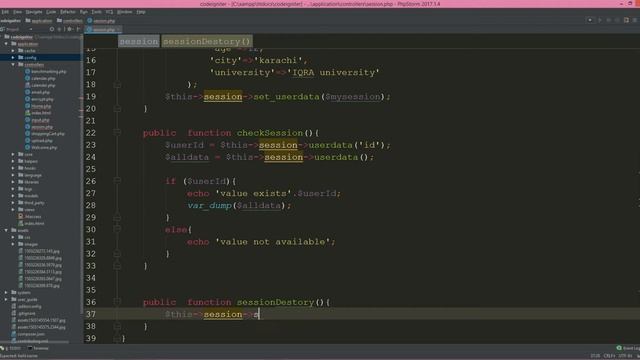Viewport: 640px width, 360px height.
Task: Expand the models folder arrow
Action: click(13, 196)
